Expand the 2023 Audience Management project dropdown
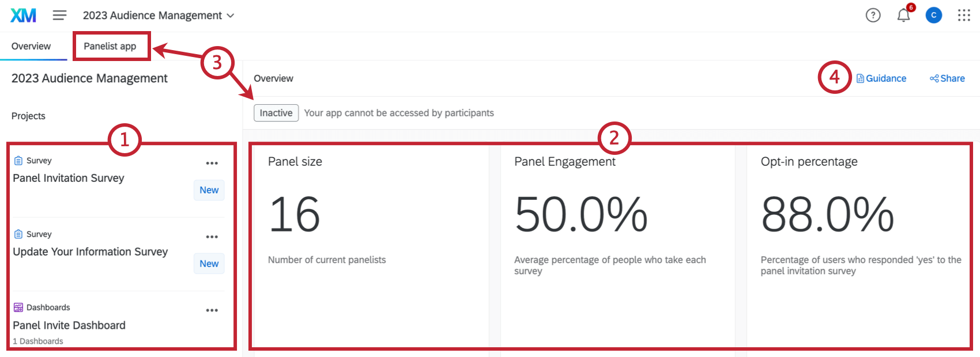 click(230, 16)
